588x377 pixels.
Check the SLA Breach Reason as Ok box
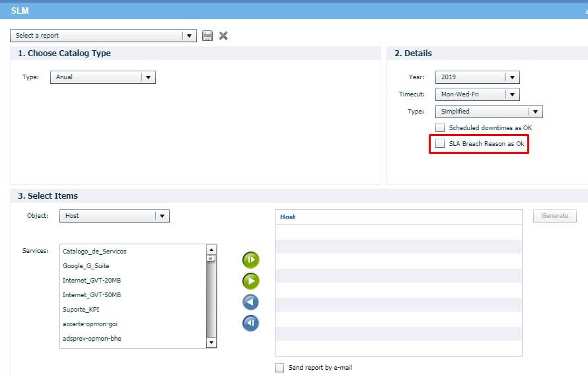coord(440,143)
